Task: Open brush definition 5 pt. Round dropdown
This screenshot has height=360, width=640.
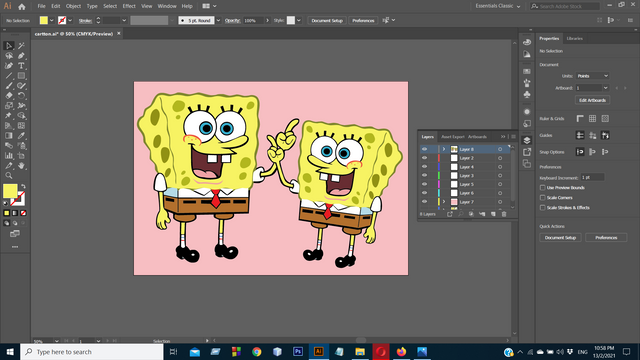Action: pyautogui.click(x=218, y=20)
